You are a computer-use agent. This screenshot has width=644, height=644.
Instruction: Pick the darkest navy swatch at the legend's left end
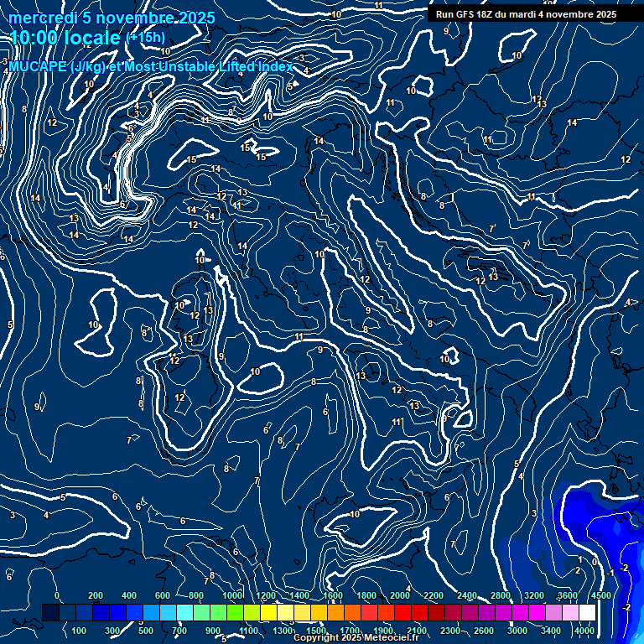pyautogui.click(x=50, y=612)
